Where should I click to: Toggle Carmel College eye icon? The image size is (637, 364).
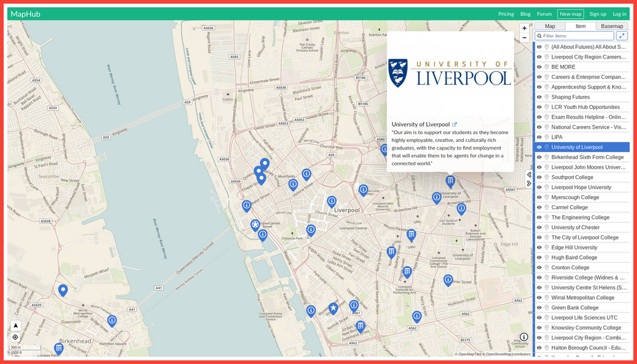[x=539, y=207]
